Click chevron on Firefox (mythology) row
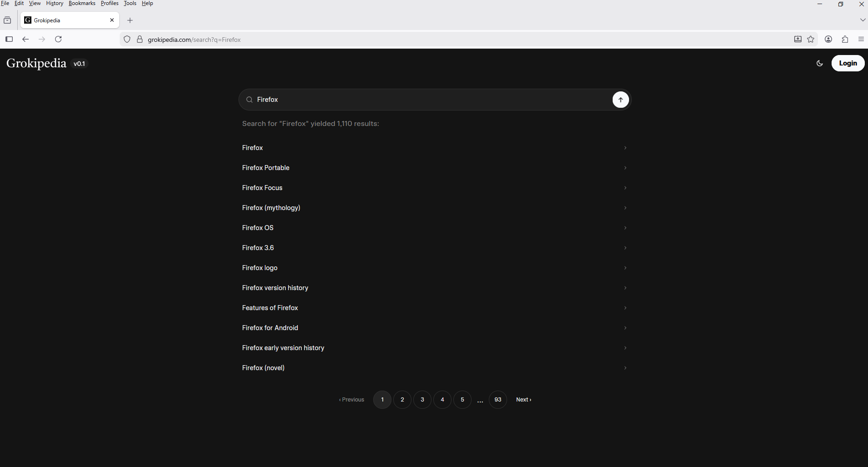The width and height of the screenshot is (868, 467). 625,208
